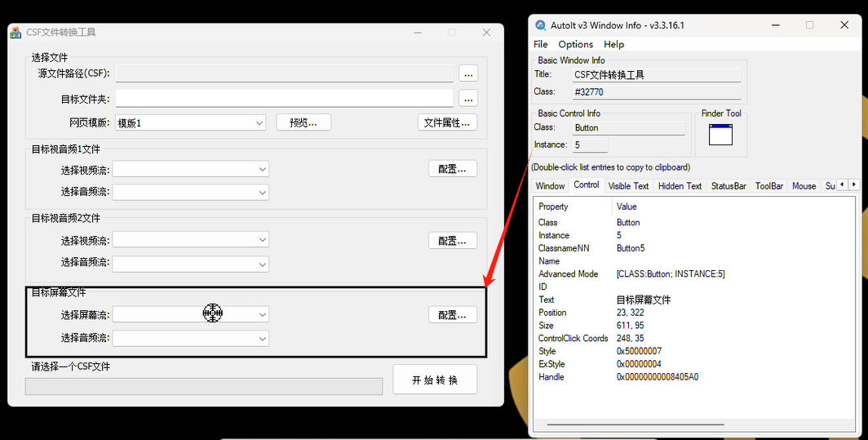Screen dimensions: 868x440
Task: Click the Class field showing #32770
Action: click(x=657, y=92)
